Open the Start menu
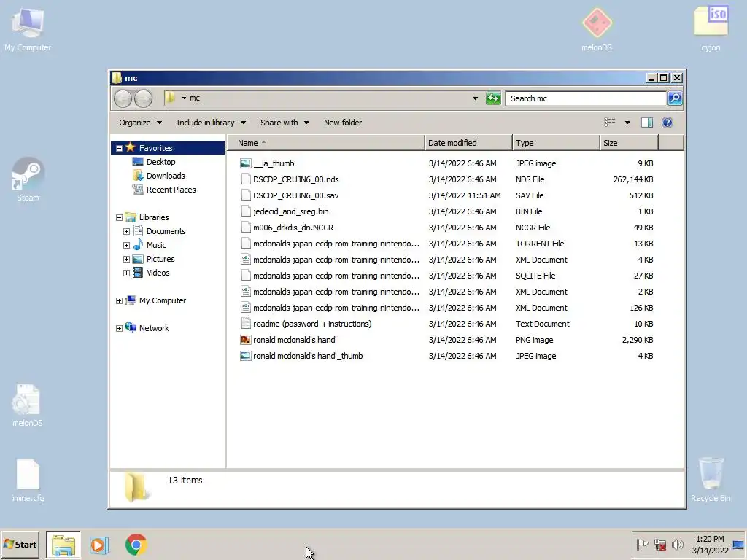This screenshot has height=560, width=747. point(20,544)
